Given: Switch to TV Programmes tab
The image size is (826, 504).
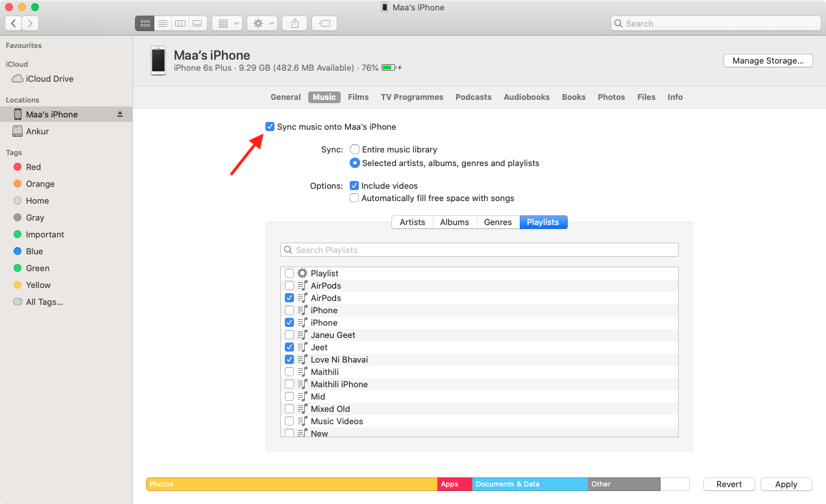Looking at the screenshot, I should [412, 97].
